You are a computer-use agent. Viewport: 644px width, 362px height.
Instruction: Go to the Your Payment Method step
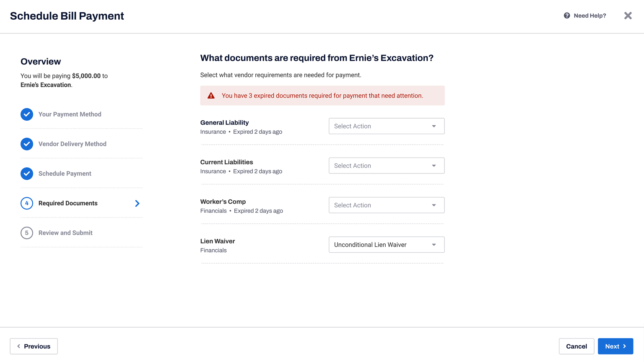pos(70,114)
